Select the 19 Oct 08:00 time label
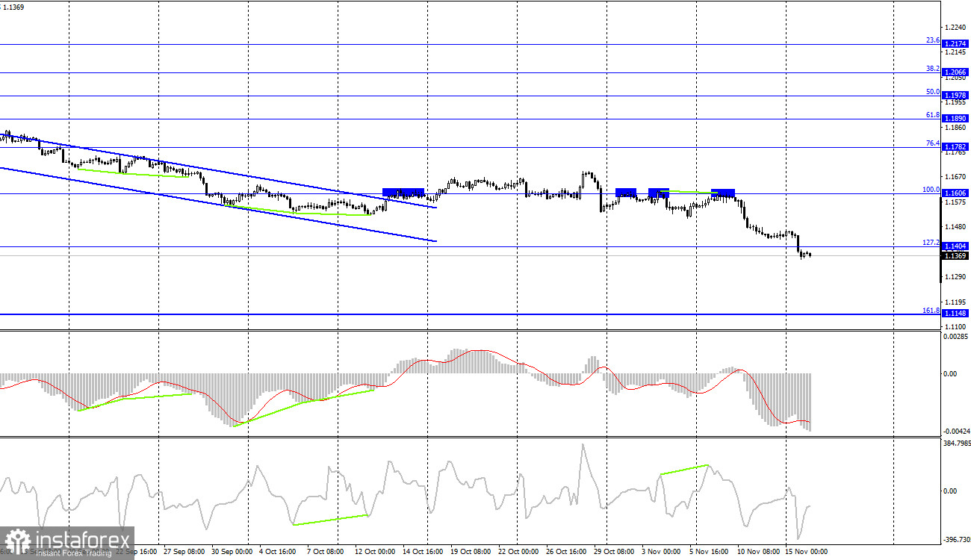 [x=471, y=552]
